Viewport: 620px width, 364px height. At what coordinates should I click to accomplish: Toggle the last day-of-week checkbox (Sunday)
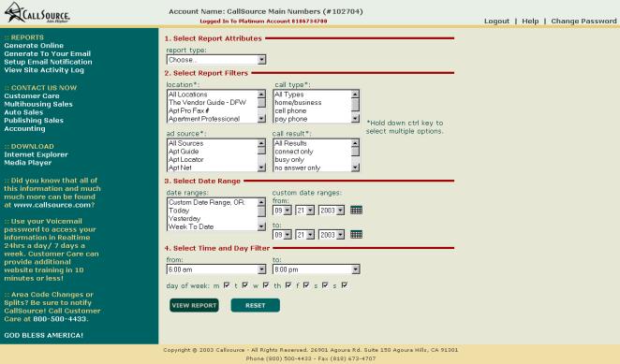pos(345,285)
